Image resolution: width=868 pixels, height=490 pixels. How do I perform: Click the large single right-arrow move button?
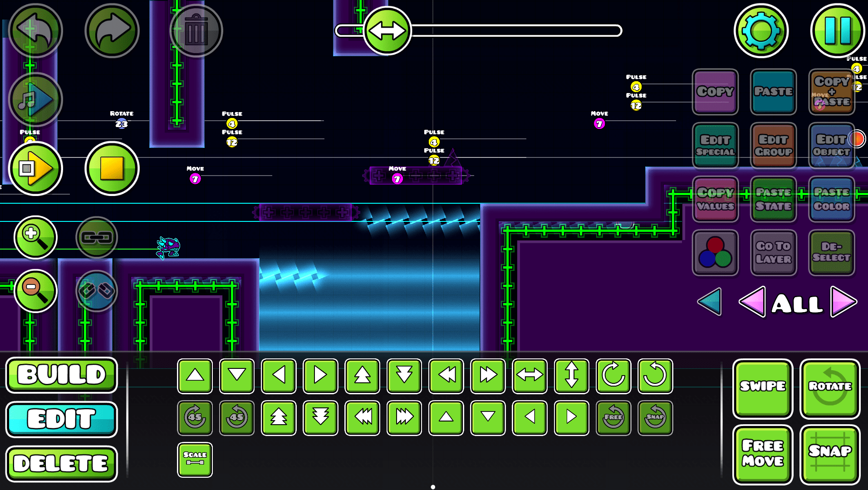click(320, 376)
